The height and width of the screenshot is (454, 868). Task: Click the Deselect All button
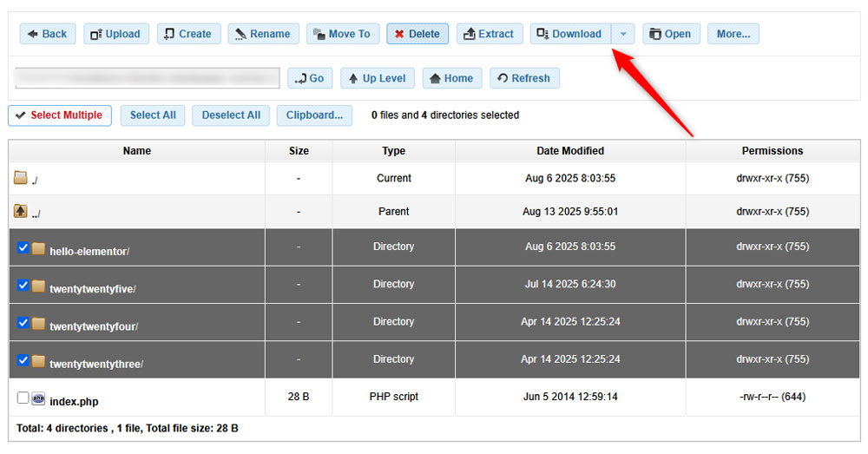[x=231, y=115]
